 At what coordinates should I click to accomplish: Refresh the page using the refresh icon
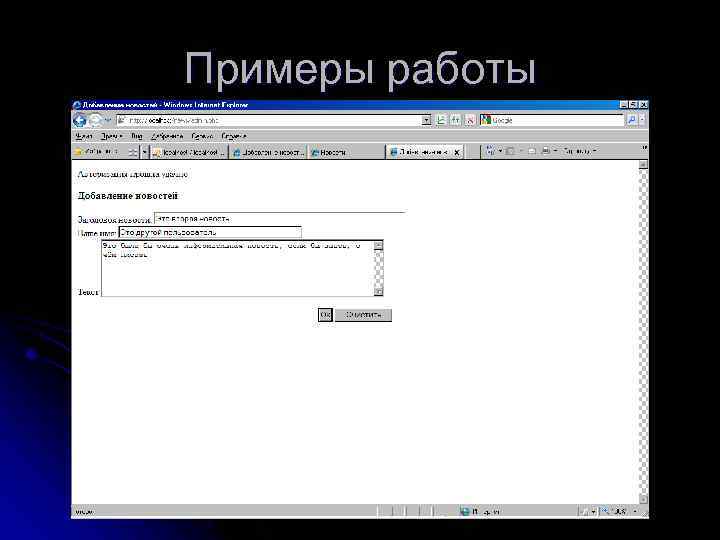[x=456, y=120]
